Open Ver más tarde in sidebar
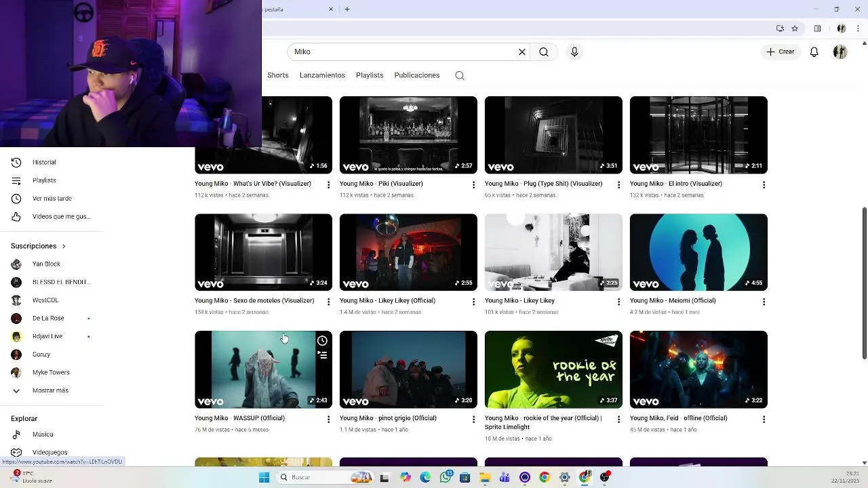The width and height of the screenshot is (868, 488). pos(51,199)
